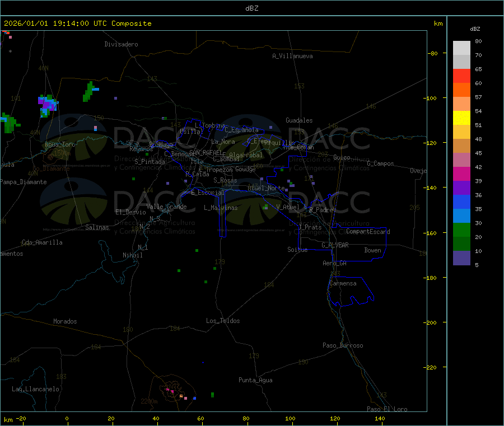Click the SAN_RAFAEL city label
The height and width of the screenshot is (426, 504).
[x=206, y=152]
